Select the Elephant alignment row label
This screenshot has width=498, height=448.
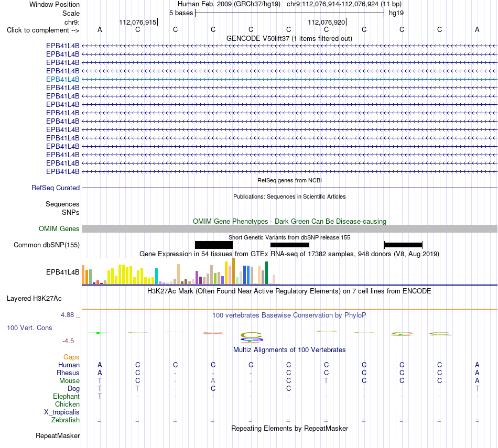66,397
